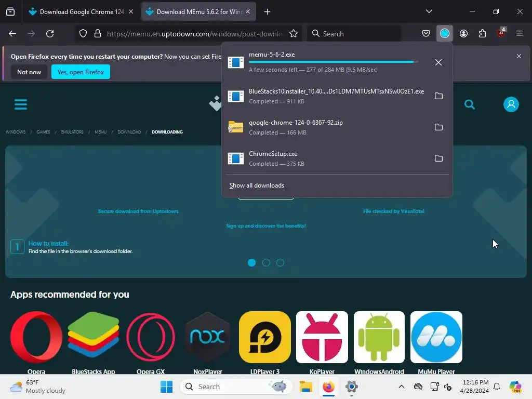Click the Firefox Search box

pyautogui.click(x=353, y=34)
